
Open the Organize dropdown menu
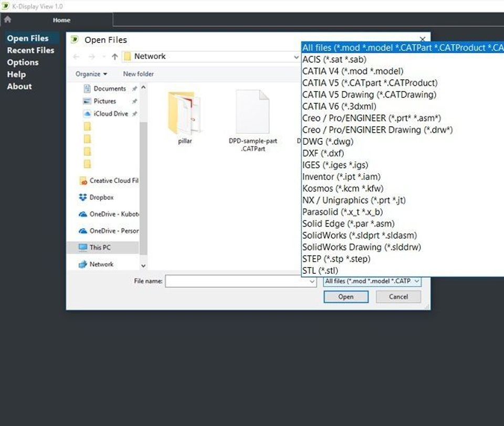pos(91,74)
